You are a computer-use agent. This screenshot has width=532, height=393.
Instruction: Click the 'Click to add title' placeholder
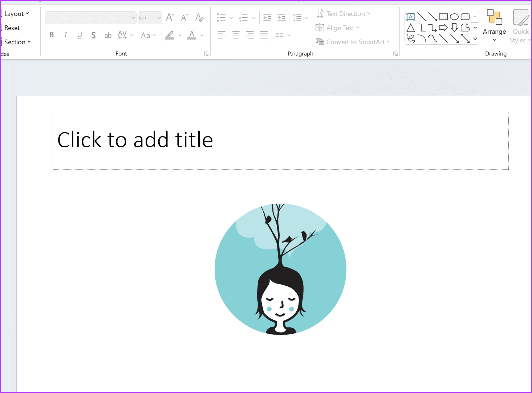[280, 140]
